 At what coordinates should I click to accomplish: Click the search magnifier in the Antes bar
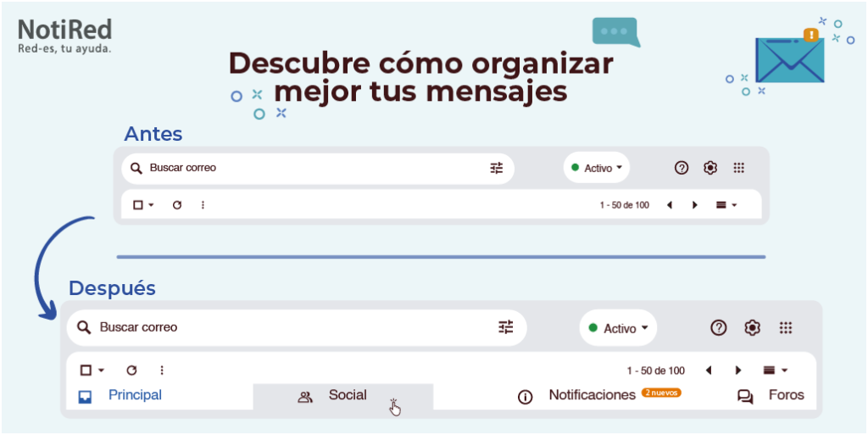point(136,168)
